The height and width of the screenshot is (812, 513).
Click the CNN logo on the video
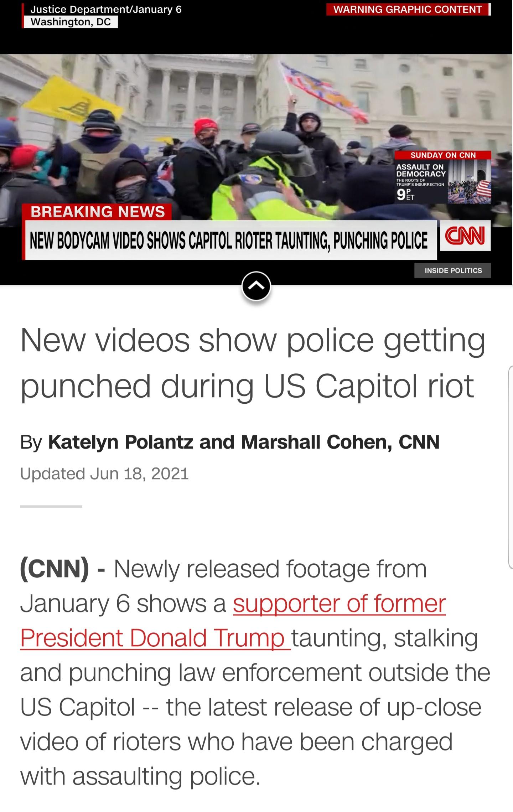coord(465,236)
